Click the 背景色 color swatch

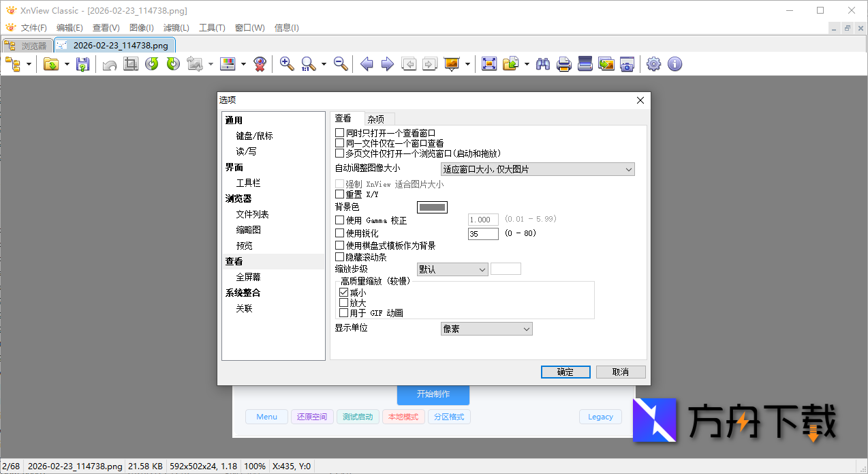pos(432,207)
